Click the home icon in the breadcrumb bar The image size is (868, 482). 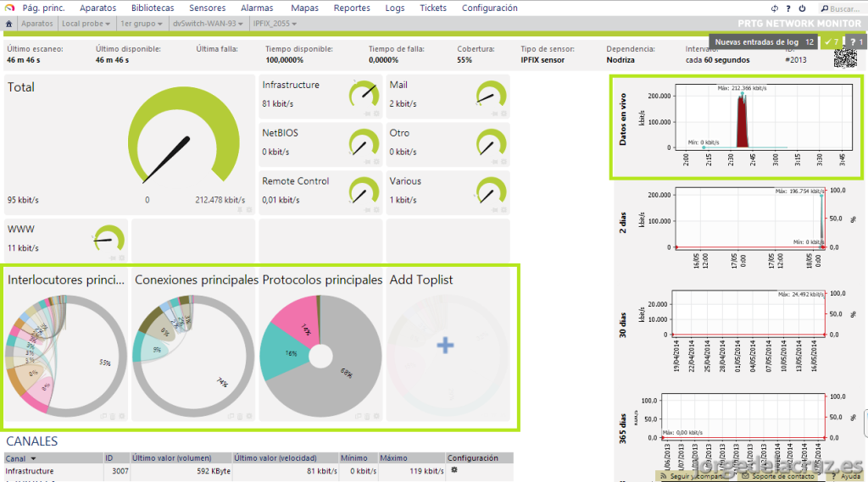[x=8, y=24]
